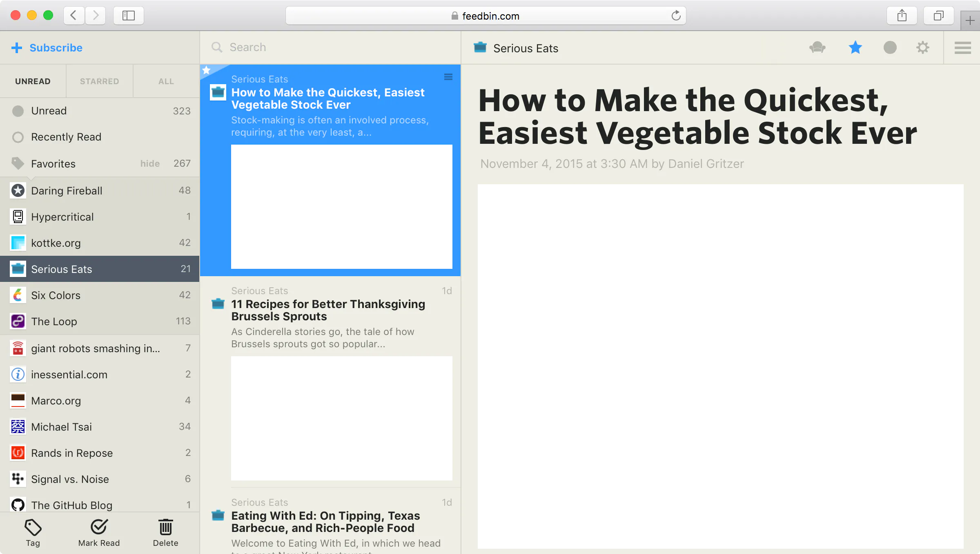
Task: Click the Delete trash icon
Action: tap(165, 527)
